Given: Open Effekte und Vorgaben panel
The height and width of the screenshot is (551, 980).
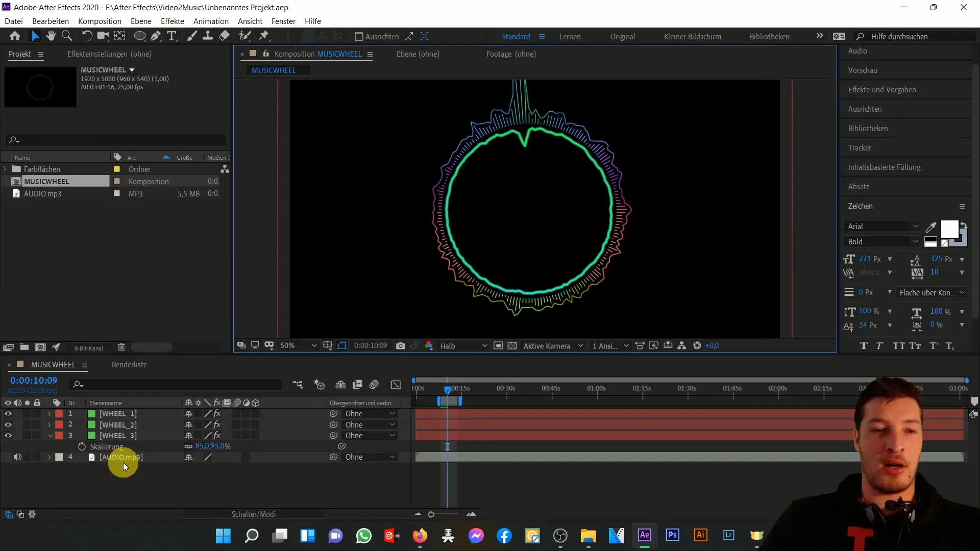Looking at the screenshot, I should tap(882, 90).
